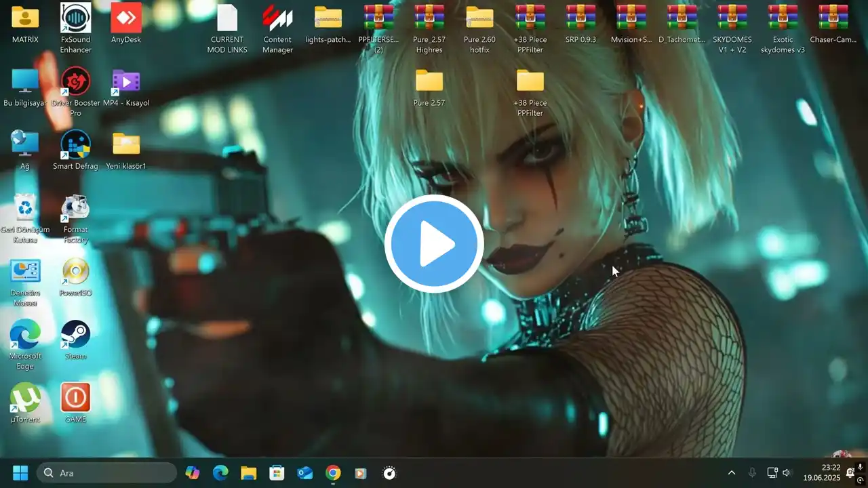Play the video with the center play button

pyautogui.click(x=434, y=244)
